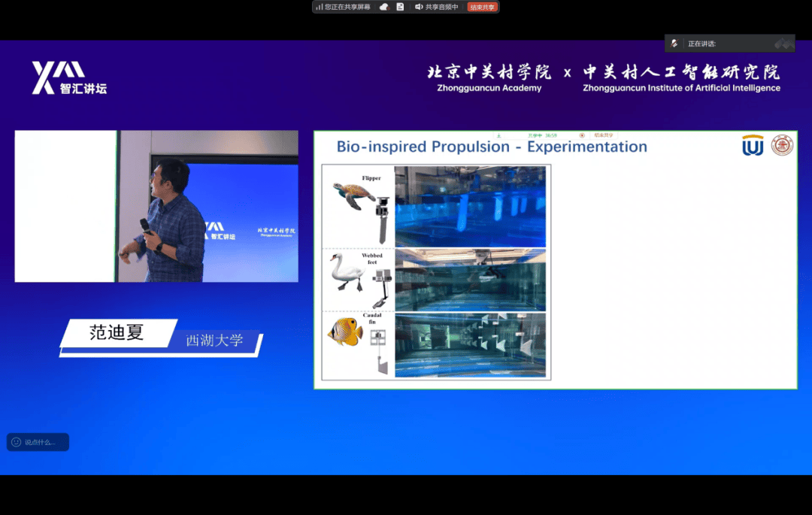This screenshot has height=515, width=812.
Task: Click the round red university seal on slide
Action: (x=782, y=145)
